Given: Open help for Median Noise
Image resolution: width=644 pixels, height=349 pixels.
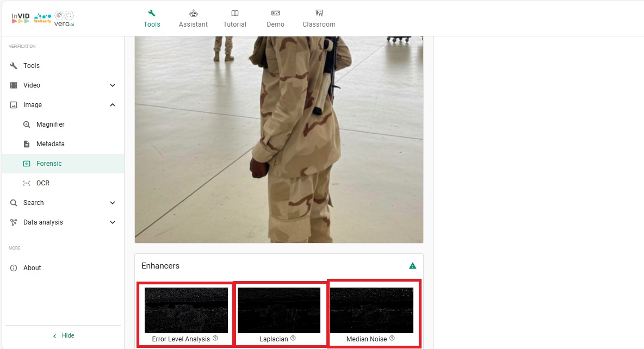Looking at the screenshot, I should 393,338.
